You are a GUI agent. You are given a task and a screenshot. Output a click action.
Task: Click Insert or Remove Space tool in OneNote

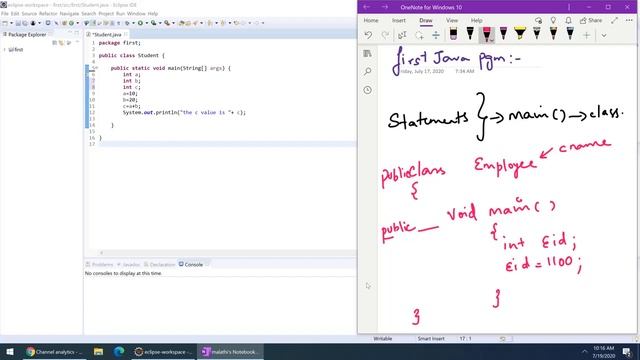point(436,35)
